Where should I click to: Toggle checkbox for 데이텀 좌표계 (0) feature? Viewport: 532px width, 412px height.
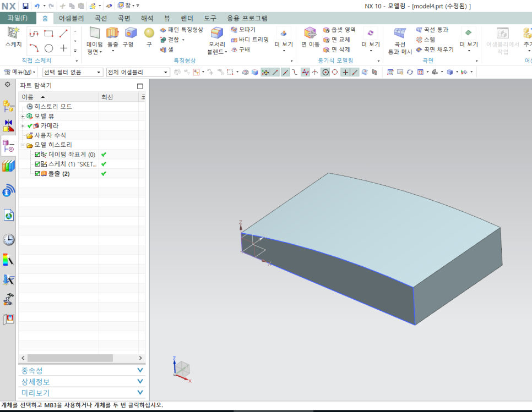click(x=37, y=155)
